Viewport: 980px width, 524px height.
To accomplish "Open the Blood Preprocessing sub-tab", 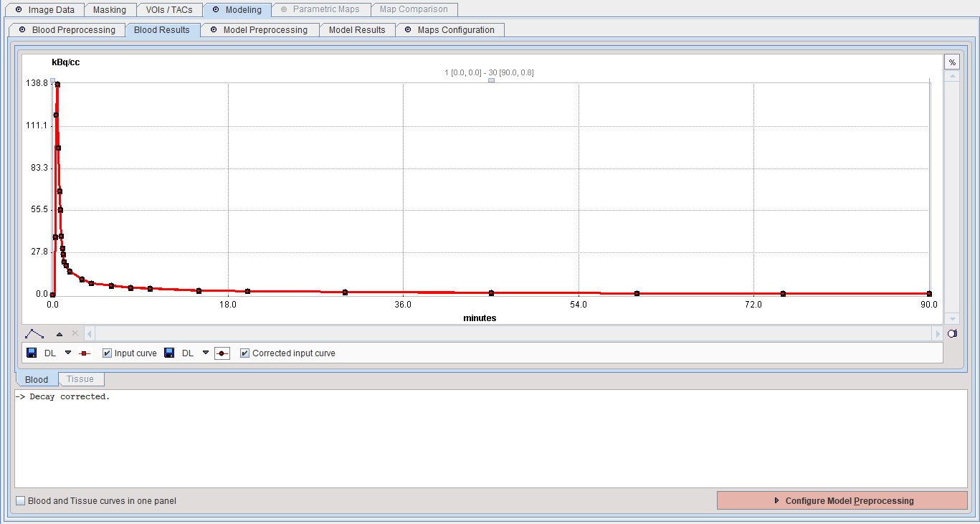I will click(x=67, y=30).
